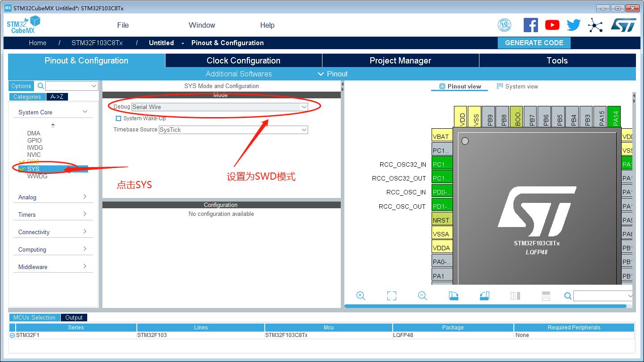
Task: Select the NRST pin on the chip
Action: click(442, 220)
